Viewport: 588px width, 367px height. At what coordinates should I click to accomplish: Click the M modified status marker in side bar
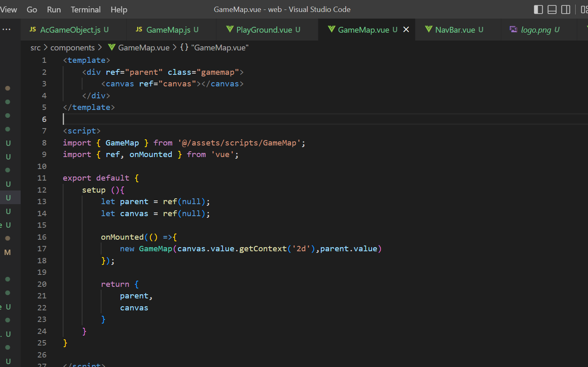coord(7,253)
